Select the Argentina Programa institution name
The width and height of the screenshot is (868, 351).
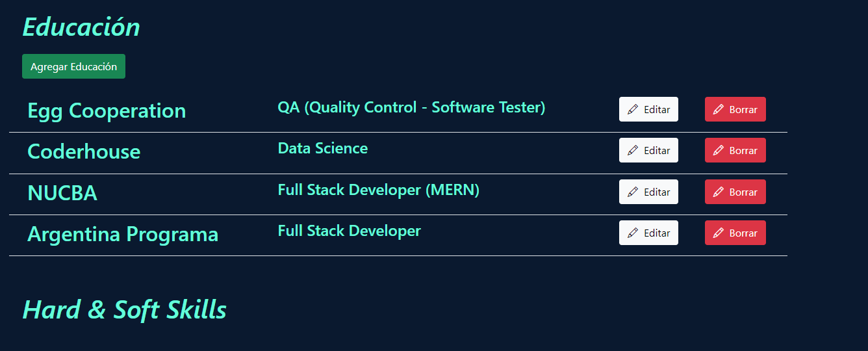[123, 234]
